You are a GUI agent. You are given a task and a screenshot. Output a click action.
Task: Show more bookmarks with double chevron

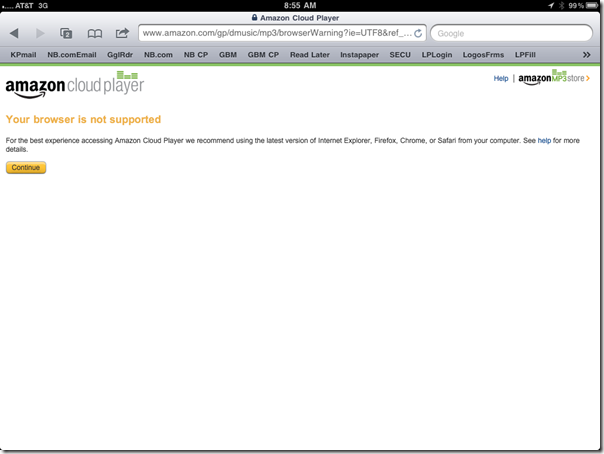[586, 55]
